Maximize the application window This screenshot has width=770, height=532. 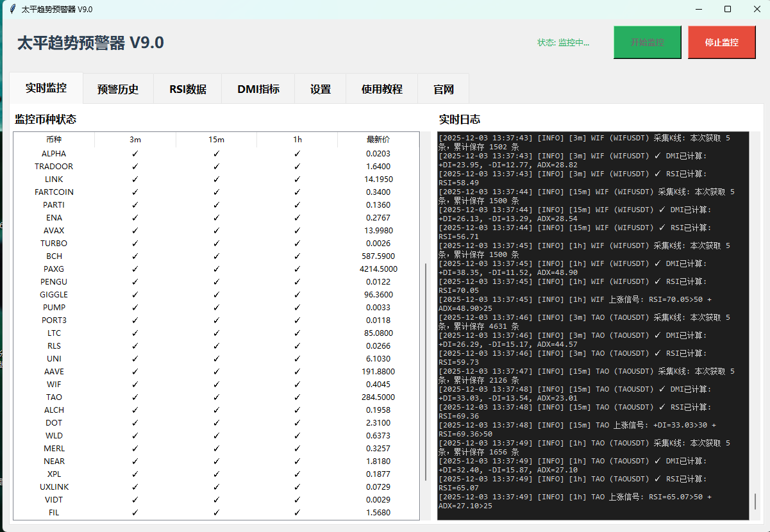tap(728, 9)
